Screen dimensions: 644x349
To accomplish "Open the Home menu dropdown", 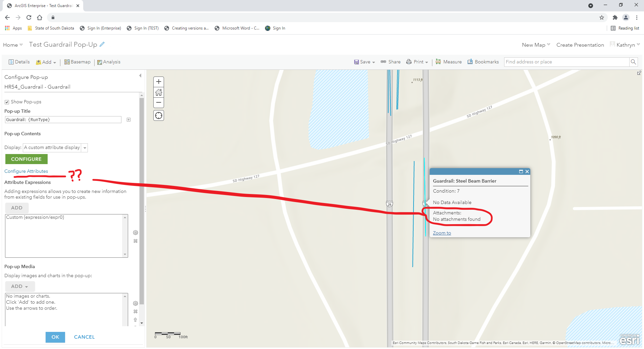I will coord(13,45).
